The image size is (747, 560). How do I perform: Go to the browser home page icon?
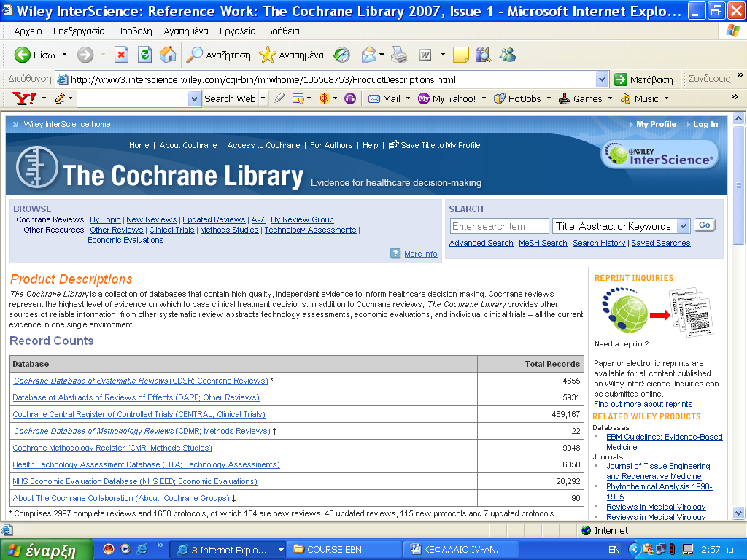[168, 55]
